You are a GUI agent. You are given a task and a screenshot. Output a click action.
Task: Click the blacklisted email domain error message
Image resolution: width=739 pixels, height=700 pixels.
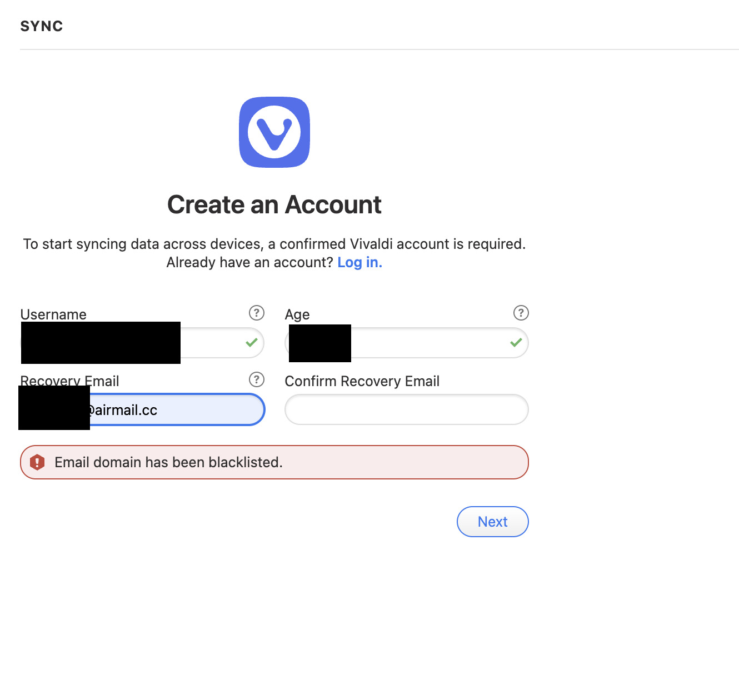coord(168,462)
